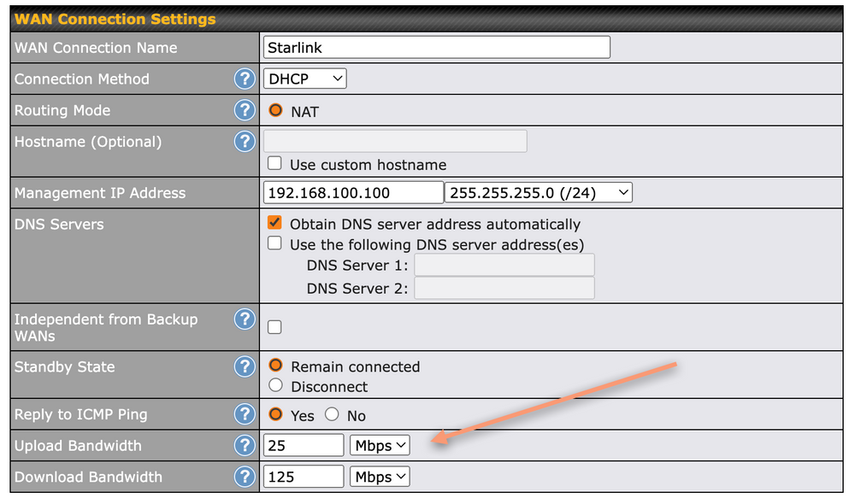Uncheck Obtain DNS server address automatically
855x504 pixels.
275,224
